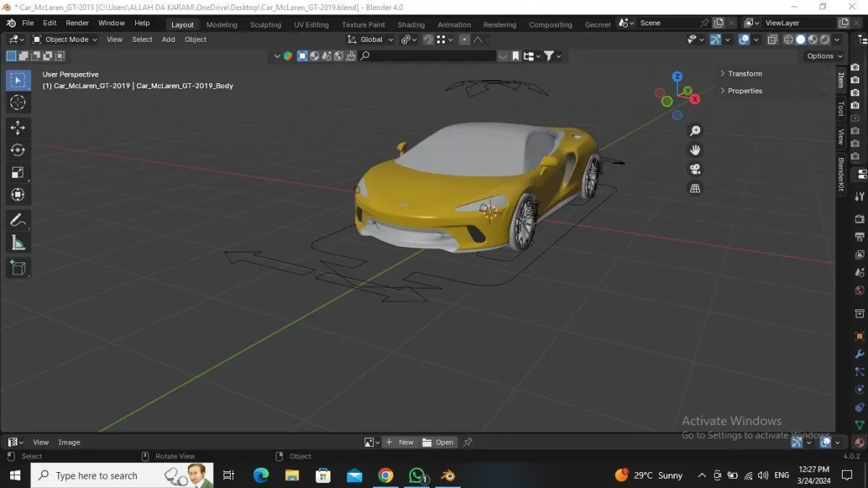Switch to rendered viewport shading

point(825,40)
